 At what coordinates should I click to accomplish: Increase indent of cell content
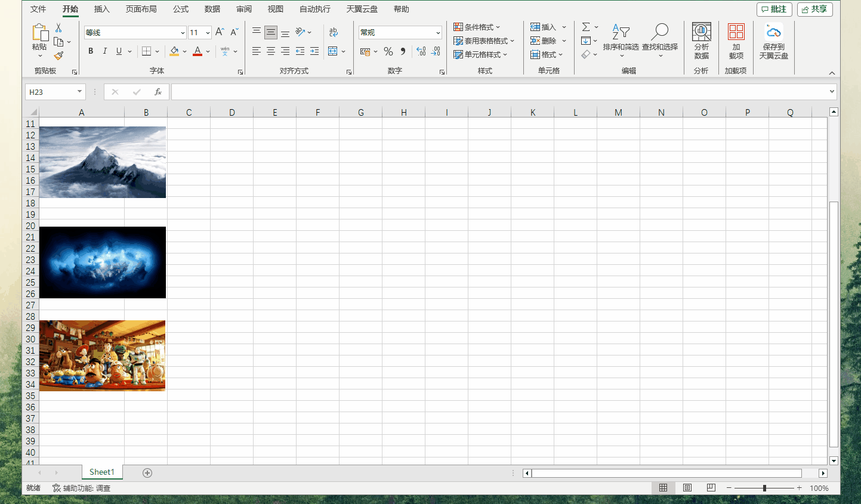click(314, 51)
